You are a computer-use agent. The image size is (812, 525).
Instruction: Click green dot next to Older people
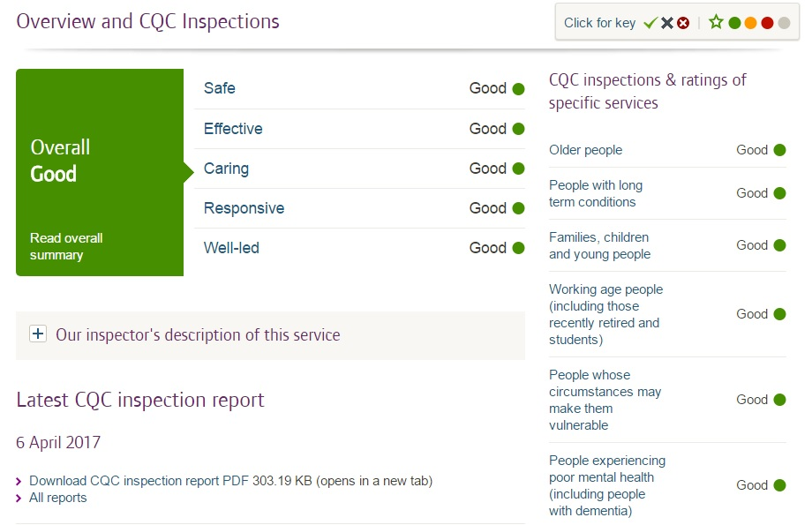(780, 150)
